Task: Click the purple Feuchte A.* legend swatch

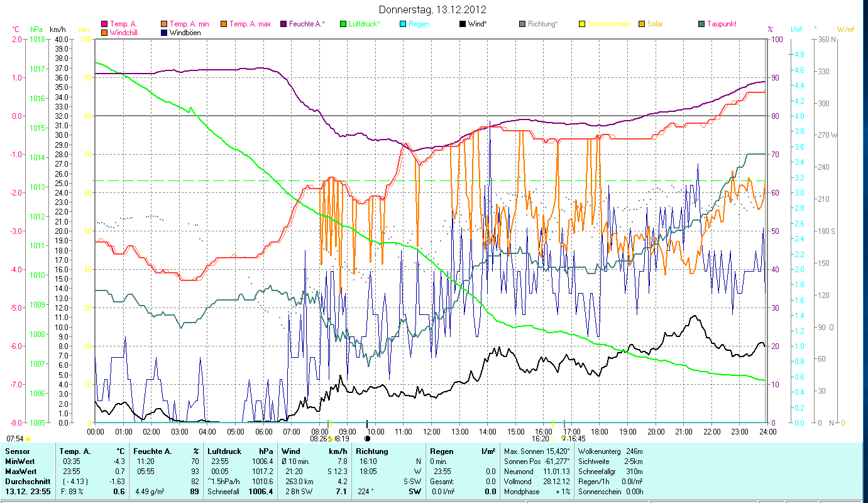Action: (283, 24)
